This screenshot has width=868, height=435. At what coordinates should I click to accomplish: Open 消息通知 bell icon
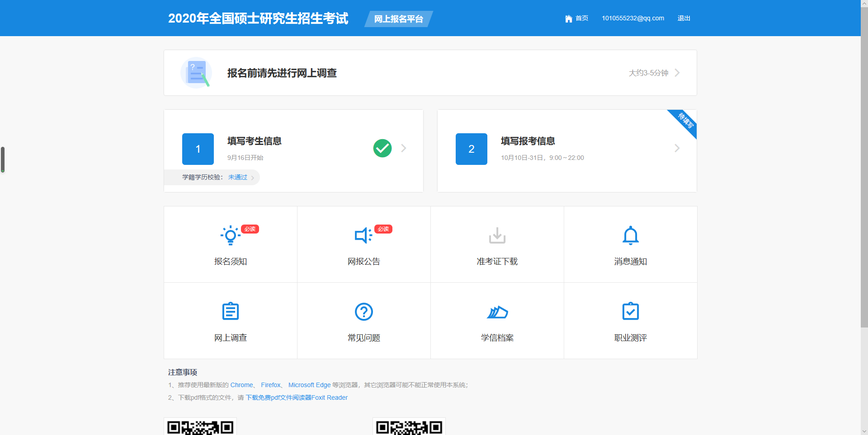(630, 235)
